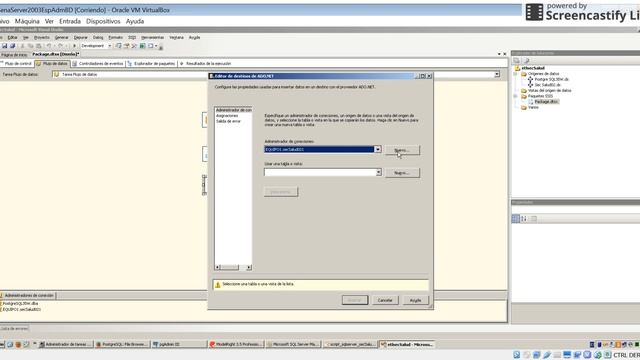
Task: Switch to Flujo de datos tab
Action: (x=52, y=64)
